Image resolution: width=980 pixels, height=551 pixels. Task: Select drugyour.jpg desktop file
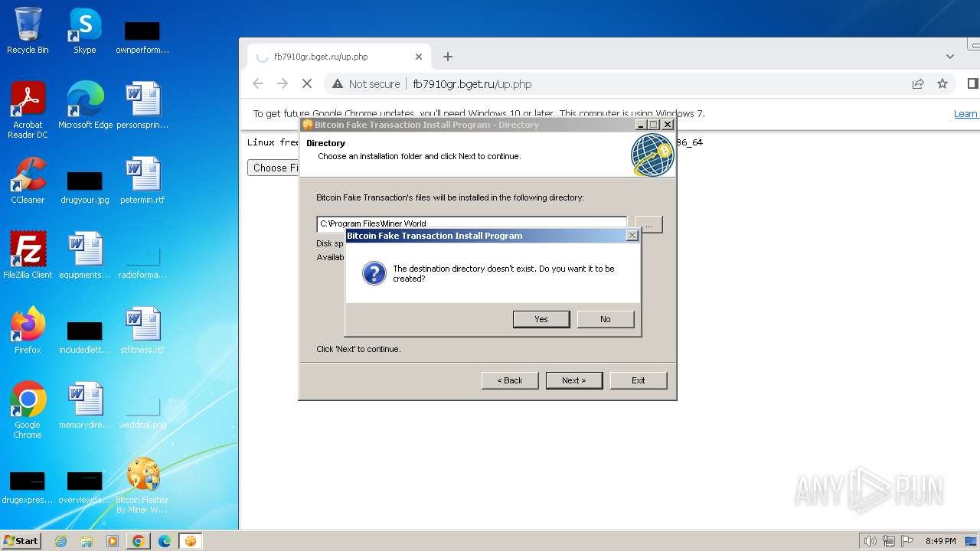click(x=84, y=187)
